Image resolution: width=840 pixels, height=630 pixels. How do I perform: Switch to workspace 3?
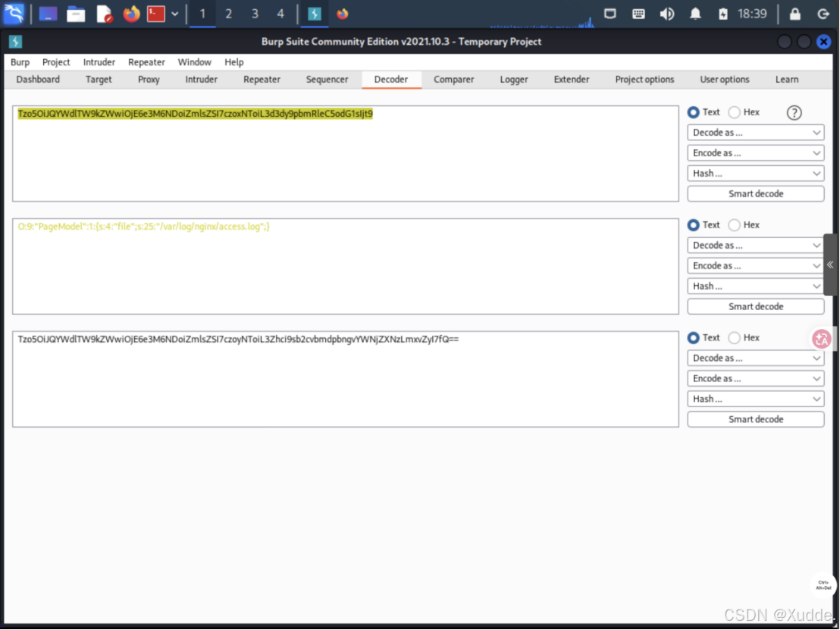tap(255, 14)
